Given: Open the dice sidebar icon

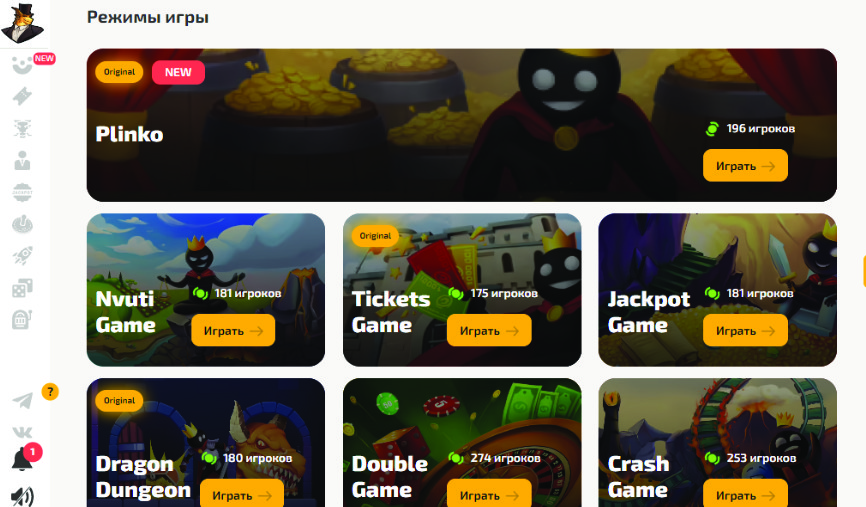Looking at the screenshot, I should point(23,288).
